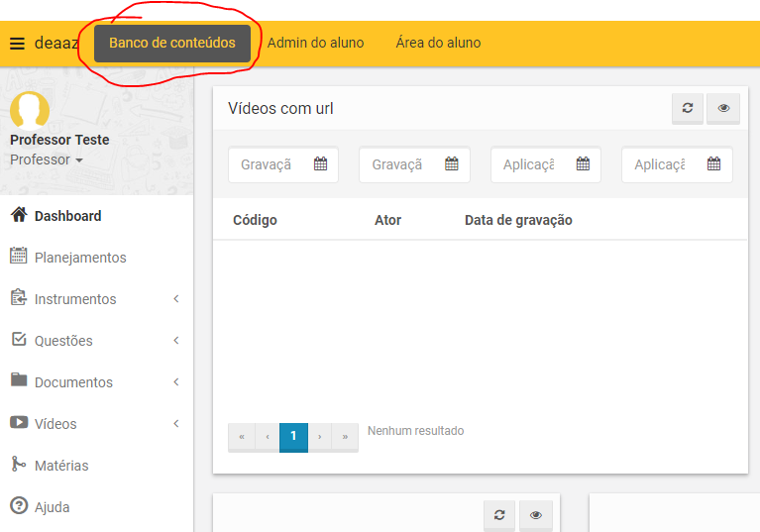Go to last page with » button

(x=345, y=437)
